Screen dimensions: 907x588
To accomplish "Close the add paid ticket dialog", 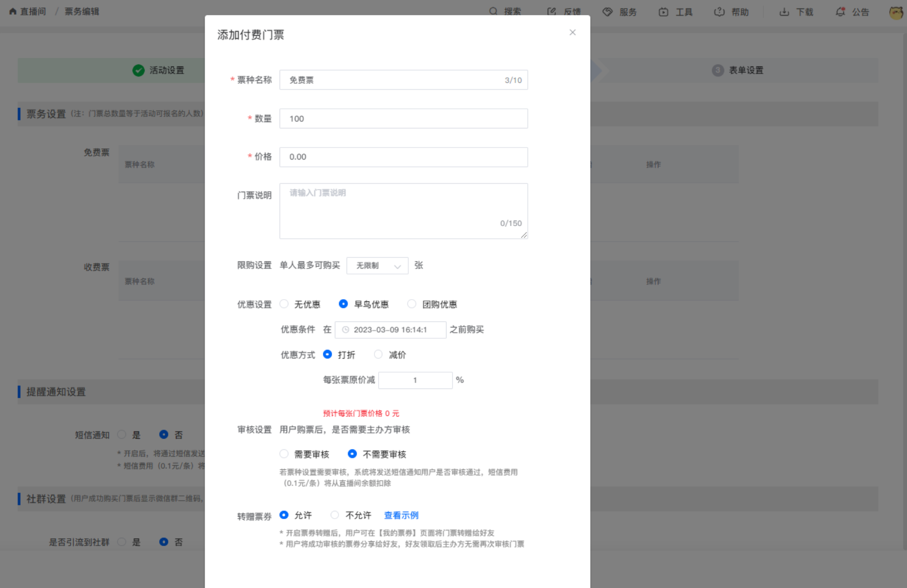I will tap(573, 32).
